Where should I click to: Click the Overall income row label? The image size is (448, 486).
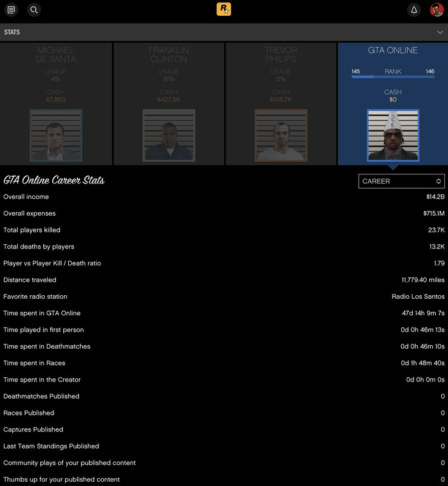point(26,197)
